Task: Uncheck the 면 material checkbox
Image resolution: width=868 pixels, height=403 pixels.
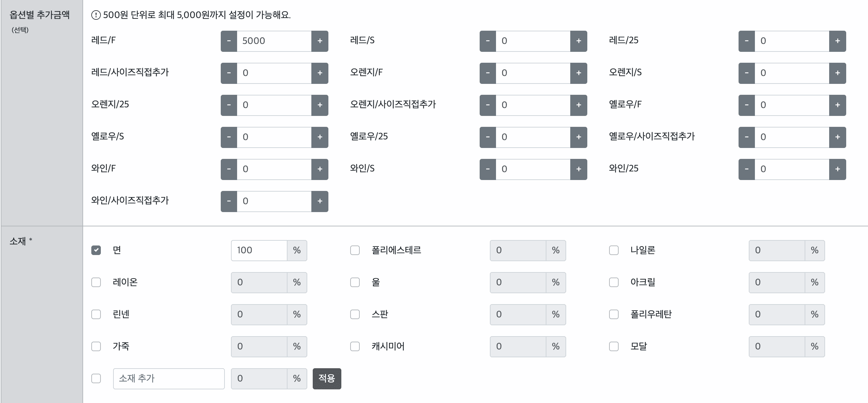Action: tap(96, 250)
